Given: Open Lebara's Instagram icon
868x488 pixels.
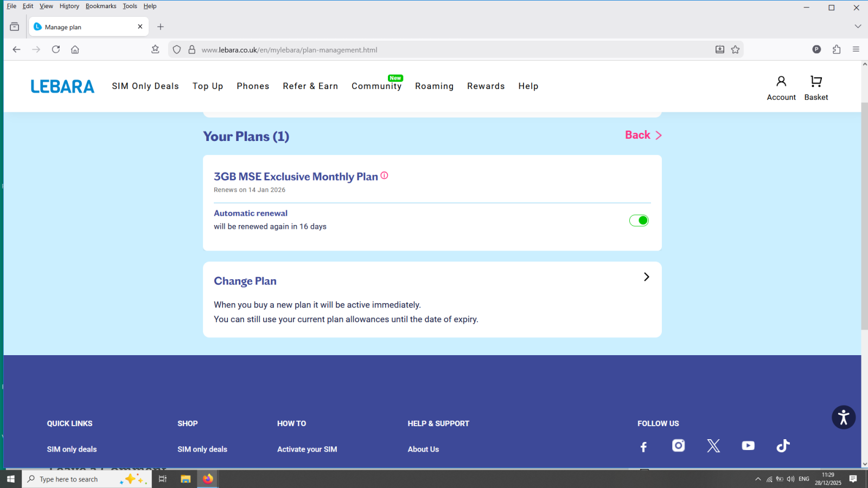Looking at the screenshot, I should [x=678, y=446].
